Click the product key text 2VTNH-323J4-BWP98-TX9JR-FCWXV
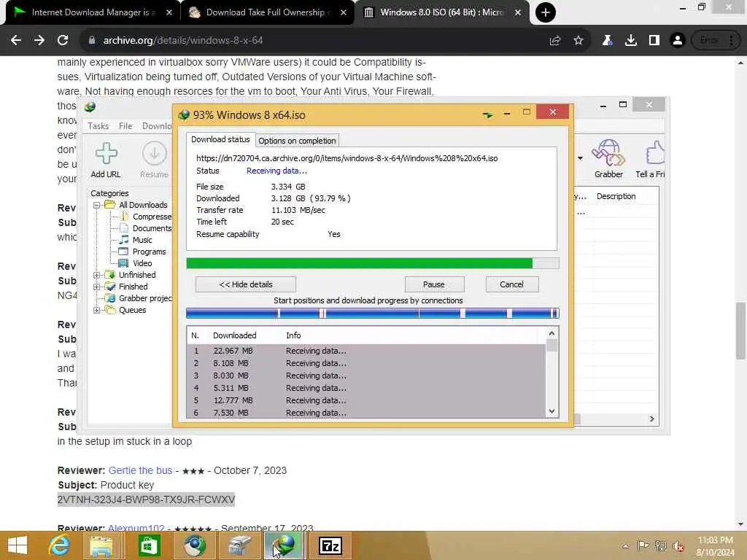The width and height of the screenshot is (747, 560). pos(146,499)
